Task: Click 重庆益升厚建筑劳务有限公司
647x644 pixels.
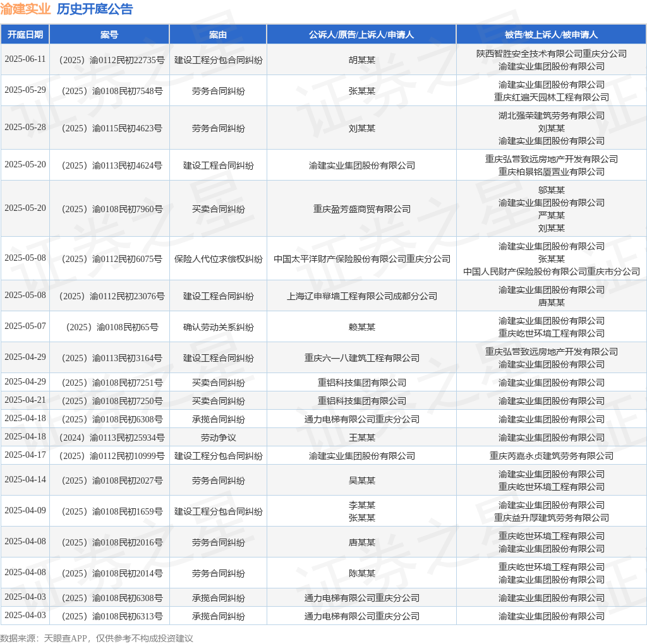Action: pos(551,518)
